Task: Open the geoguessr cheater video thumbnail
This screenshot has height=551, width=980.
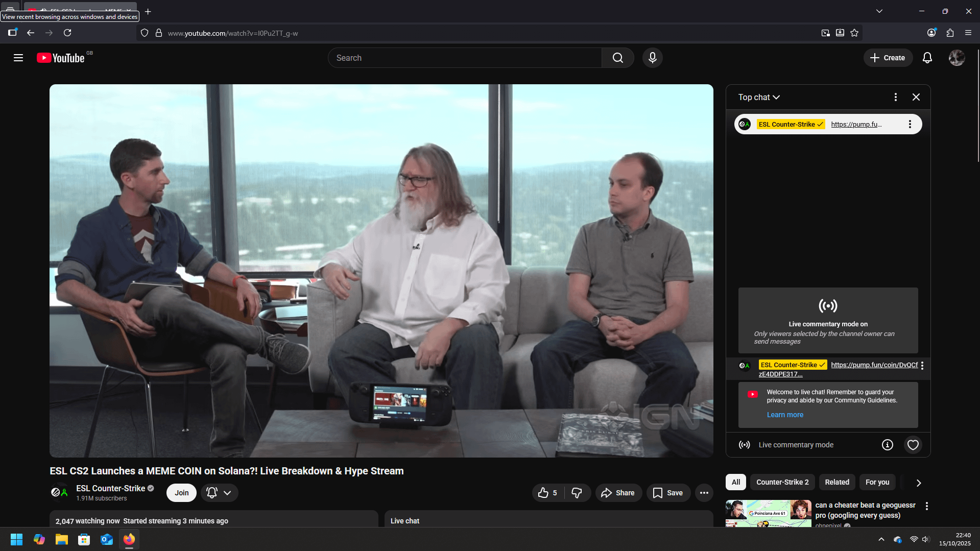Action: click(x=768, y=513)
